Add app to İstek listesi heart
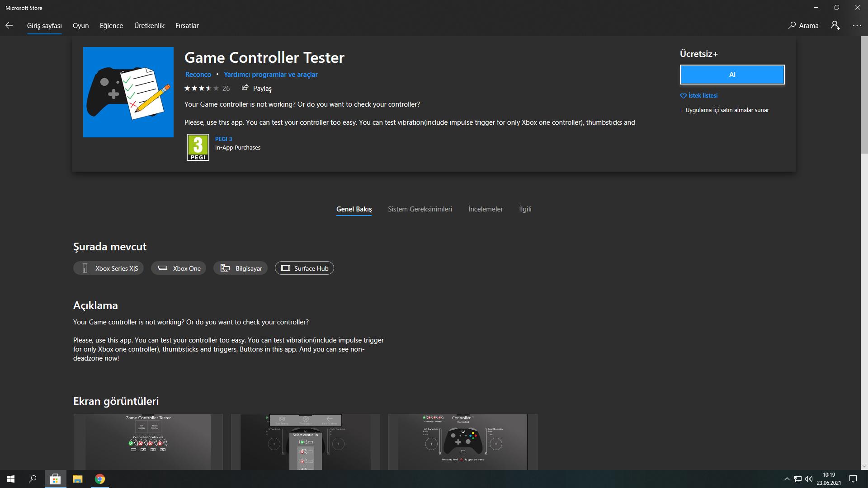Viewport: 868px width, 488px height. point(684,96)
